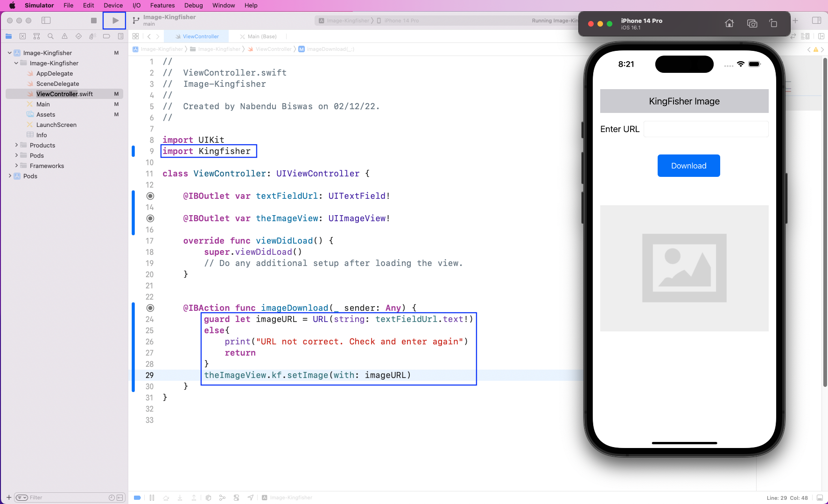Toggle the Xcode inspectors panel
This screenshot has width=828, height=504.
[x=816, y=21]
